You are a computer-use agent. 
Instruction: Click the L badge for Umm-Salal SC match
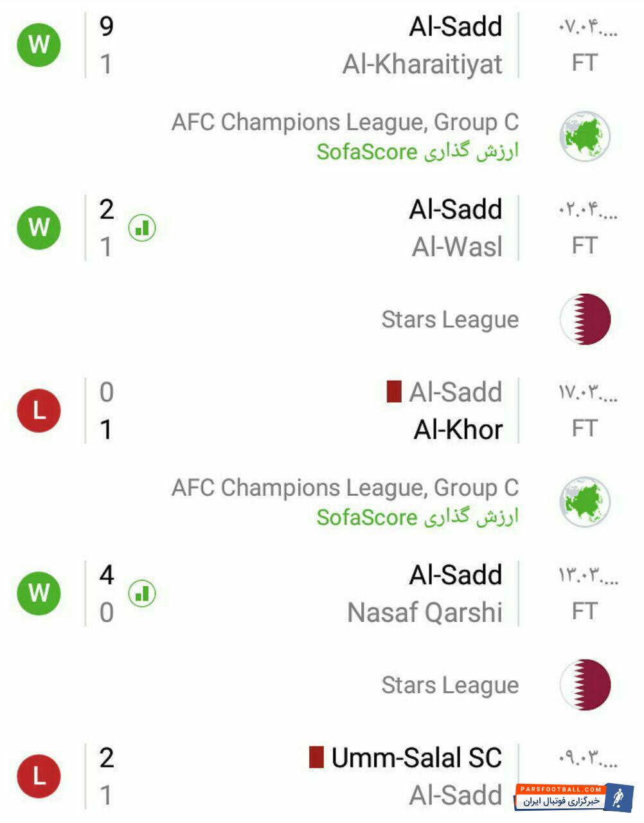tap(39, 775)
